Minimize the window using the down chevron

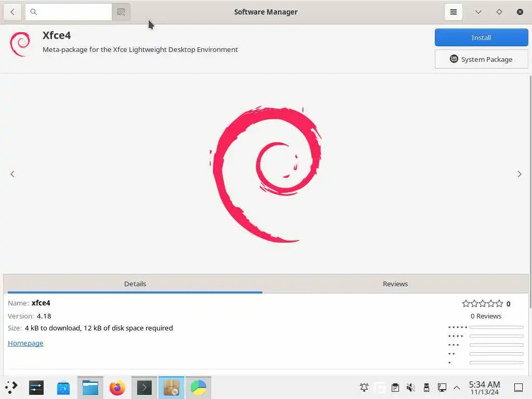[x=478, y=12]
